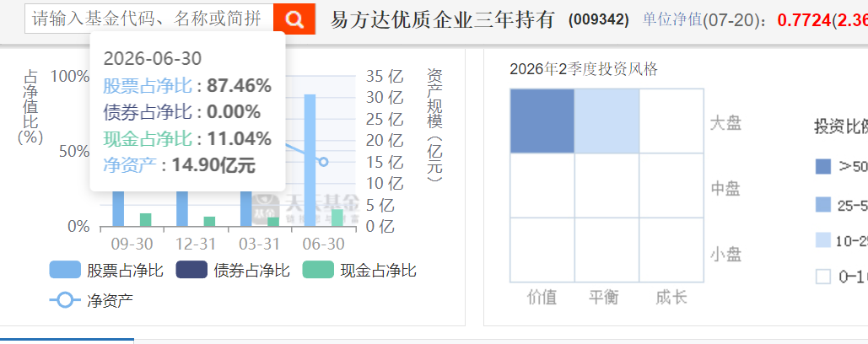The height and width of the screenshot is (344, 868).
Task: Click 单位净值 label in header
Action: (672, 20)
